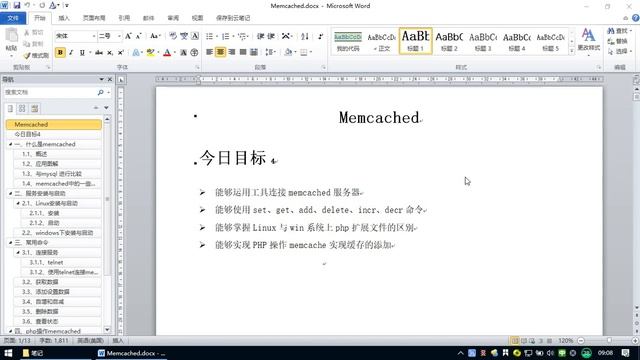Click the Shrink Font icon
Viewport: 640px width, 360px height.
click(138, 36)
